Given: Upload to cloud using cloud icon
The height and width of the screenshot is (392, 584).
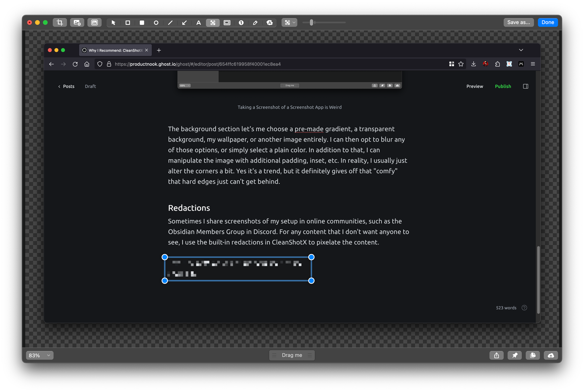Looking at the screenshot, I should pos(551,355).
